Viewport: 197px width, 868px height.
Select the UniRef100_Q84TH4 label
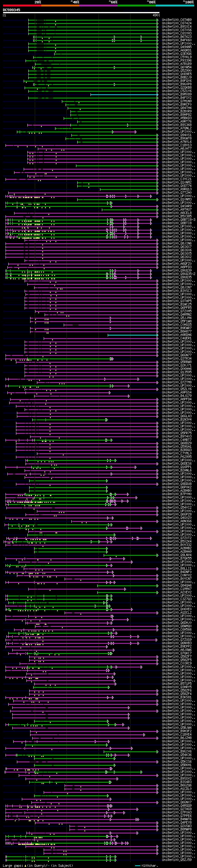(x=177, y=108)
